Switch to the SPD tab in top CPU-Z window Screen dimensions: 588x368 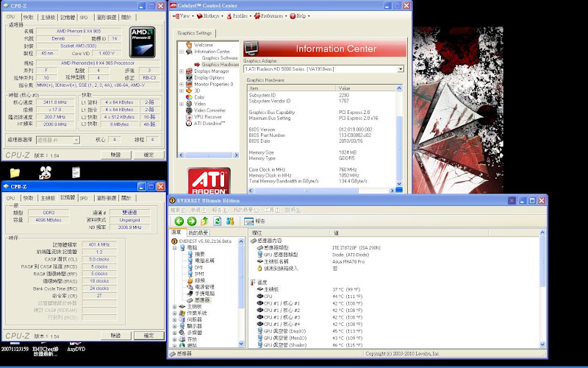pyautogui.click(x=84, y=16)
